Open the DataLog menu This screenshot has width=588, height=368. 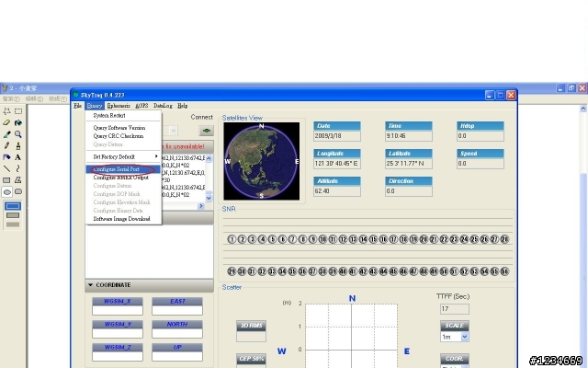[163, 106]
